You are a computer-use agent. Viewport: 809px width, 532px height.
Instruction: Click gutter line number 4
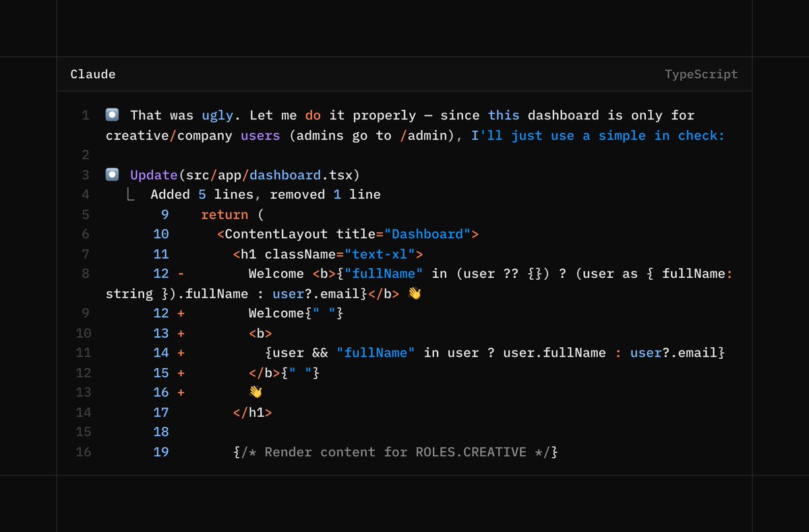[x=86, y=195]
